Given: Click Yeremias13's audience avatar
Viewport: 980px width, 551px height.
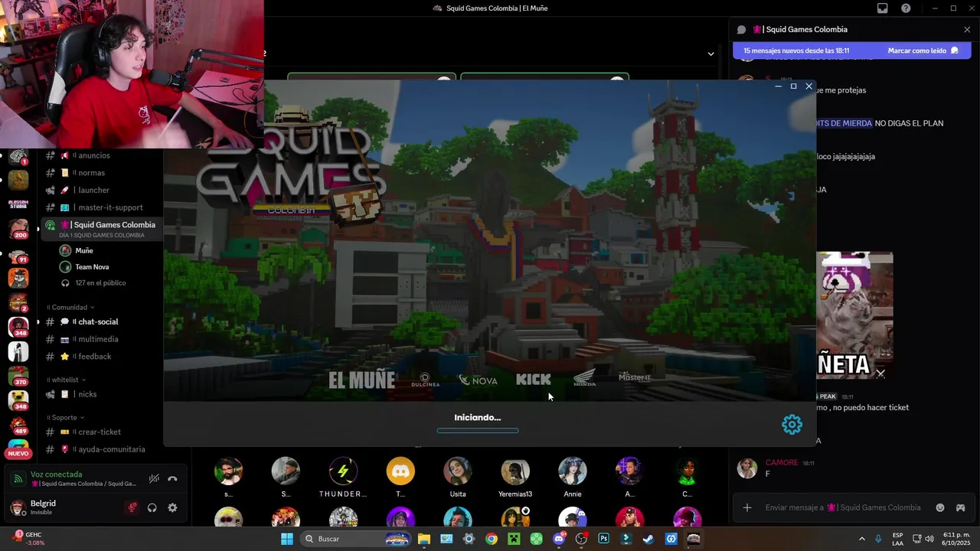Looking at the screenshot, I should (x=515, y=471).
